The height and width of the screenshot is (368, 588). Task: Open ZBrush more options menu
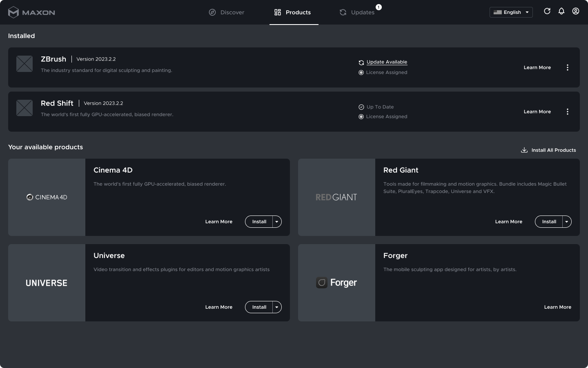568,67
